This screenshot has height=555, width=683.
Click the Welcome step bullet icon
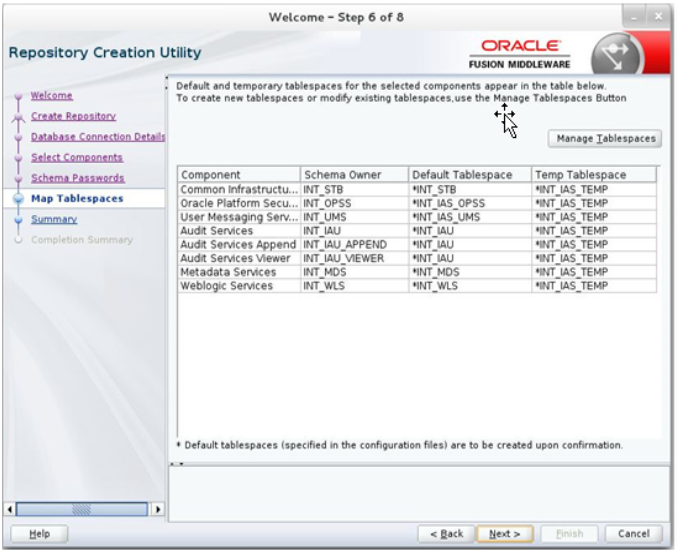click(x=18, y=96)
